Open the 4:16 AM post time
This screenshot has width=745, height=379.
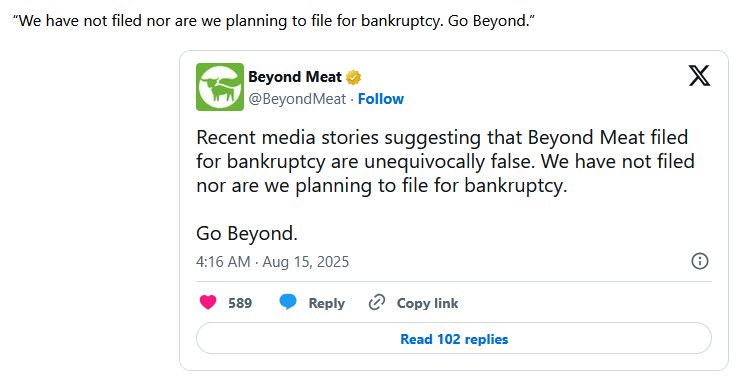click(x=223, y=262)
